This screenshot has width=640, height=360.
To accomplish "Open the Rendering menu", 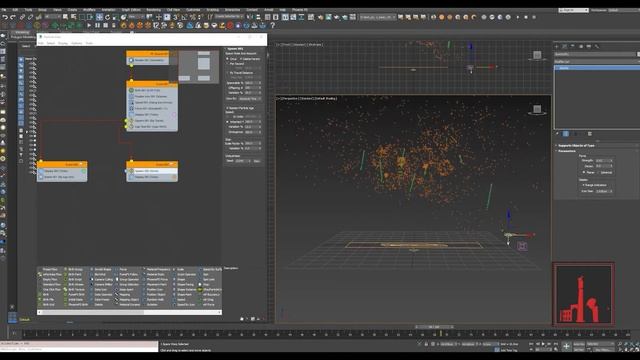I will click(153, 10).
